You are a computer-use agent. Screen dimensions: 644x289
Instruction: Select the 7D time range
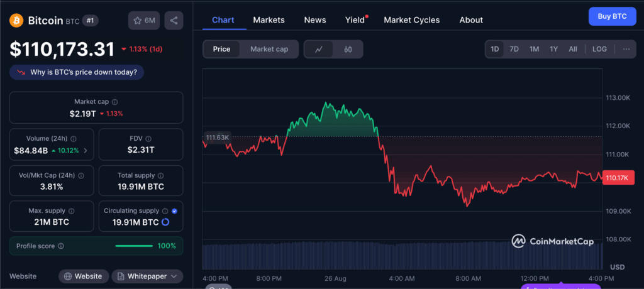tap(514, 49)
